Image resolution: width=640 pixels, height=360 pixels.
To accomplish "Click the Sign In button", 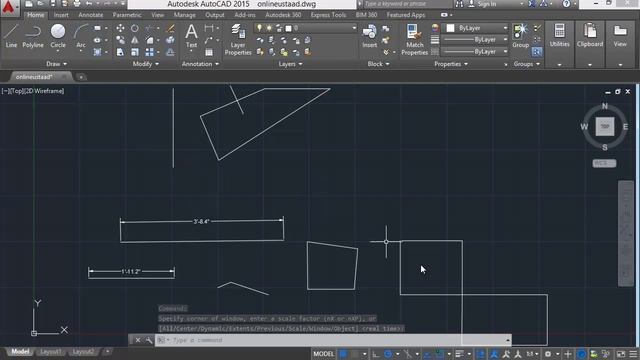I will tap(482, 4).
